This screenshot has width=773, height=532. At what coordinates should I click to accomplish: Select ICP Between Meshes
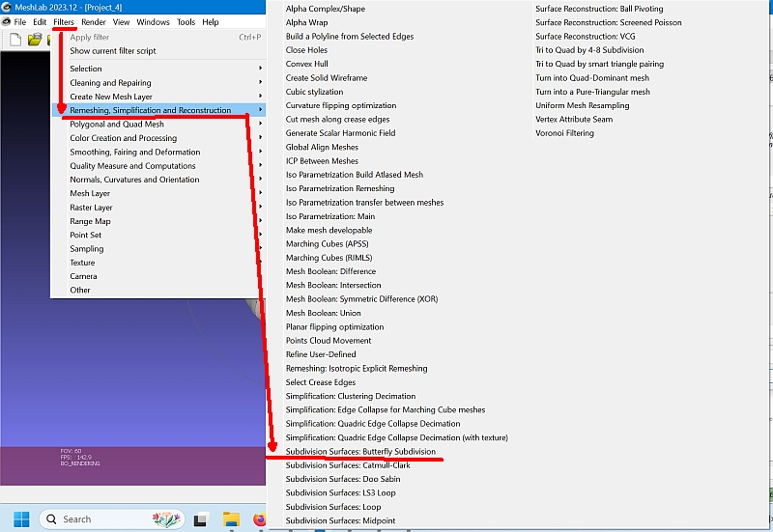322,160
